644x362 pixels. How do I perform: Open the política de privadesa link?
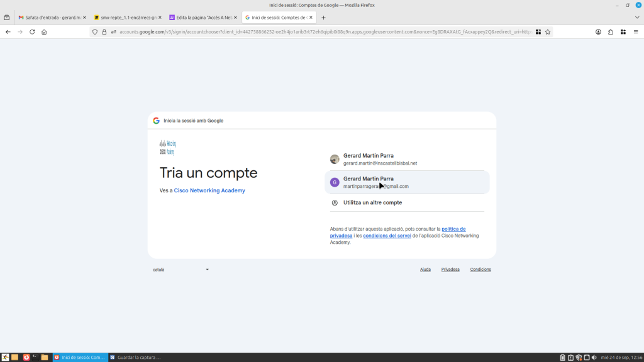coord(453,229)
